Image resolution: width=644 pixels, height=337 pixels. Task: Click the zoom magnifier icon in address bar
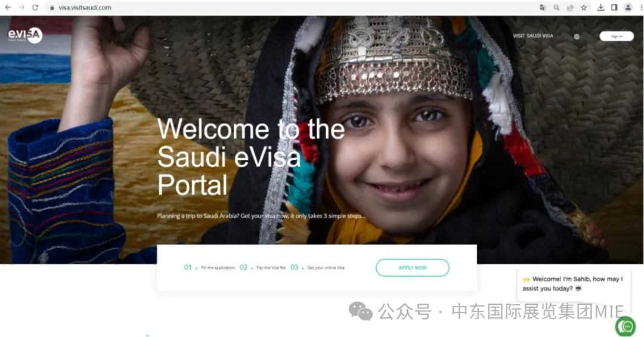coord(556,7)
